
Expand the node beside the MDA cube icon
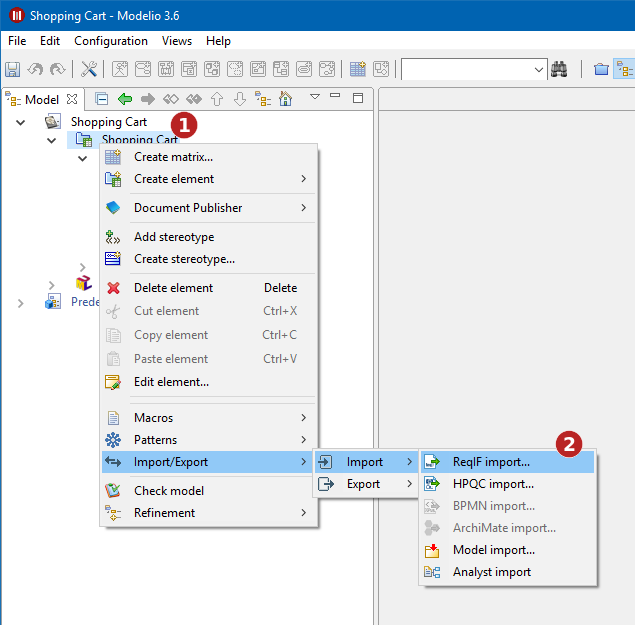pyautogui.click(x=51, y=285)
